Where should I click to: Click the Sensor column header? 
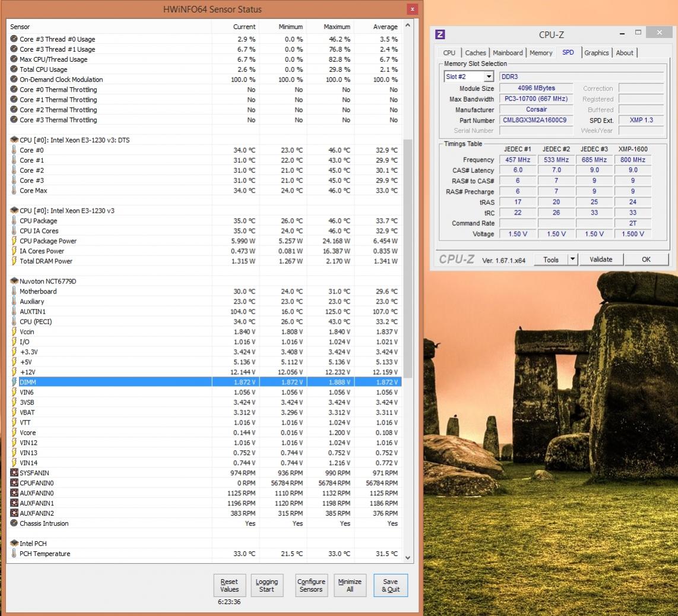tap(109, 27)
